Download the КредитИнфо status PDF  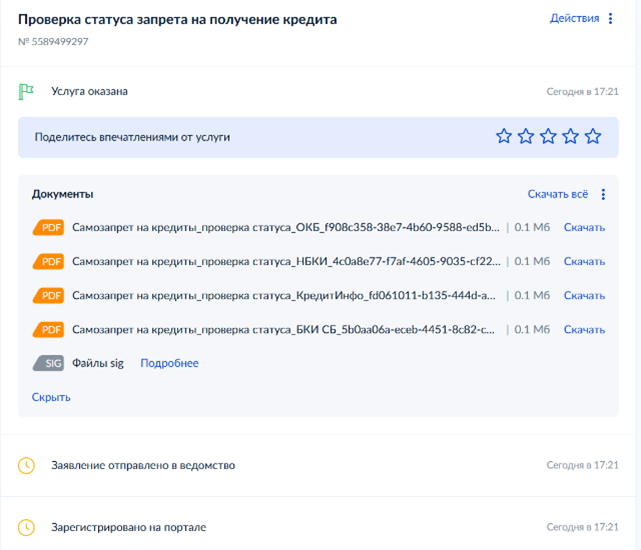[584, 296]
